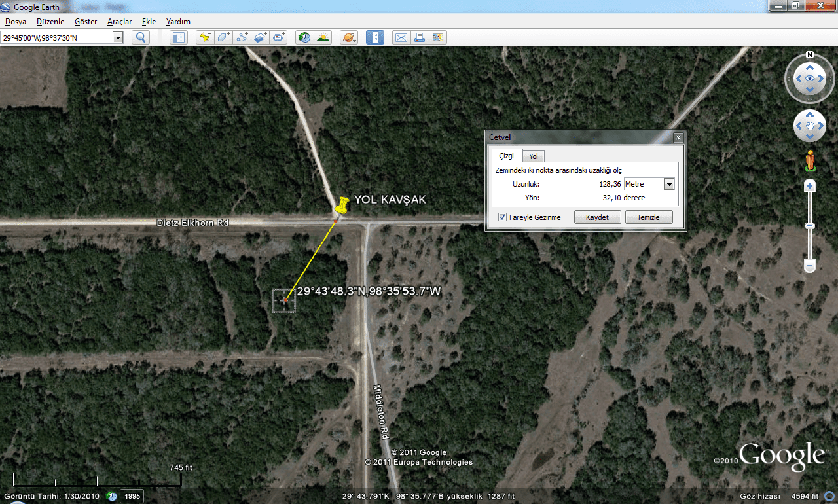Click the move left arrow on pan control
Screen dimensions: 838x504
click(x=799, y=126)
